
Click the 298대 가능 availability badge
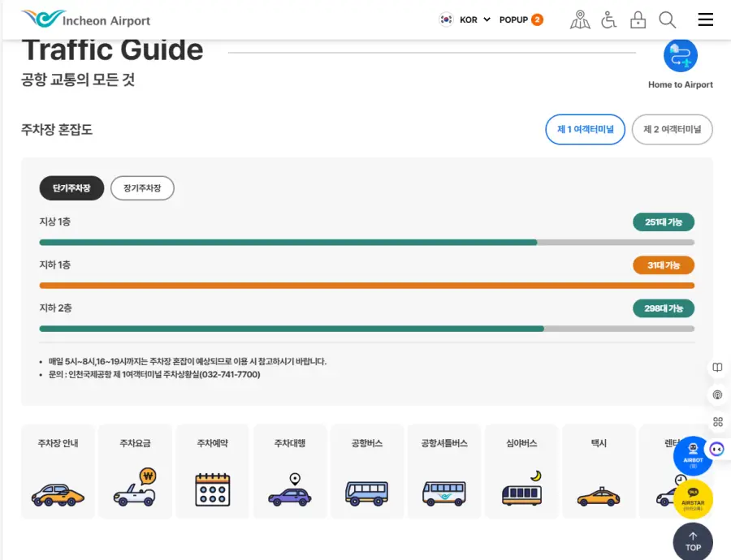tap(664, 308)
